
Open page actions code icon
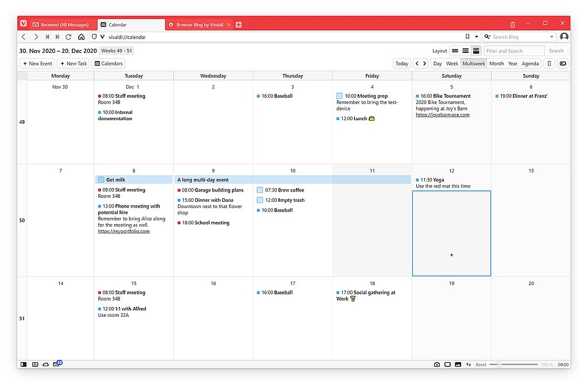coord(469,364)
